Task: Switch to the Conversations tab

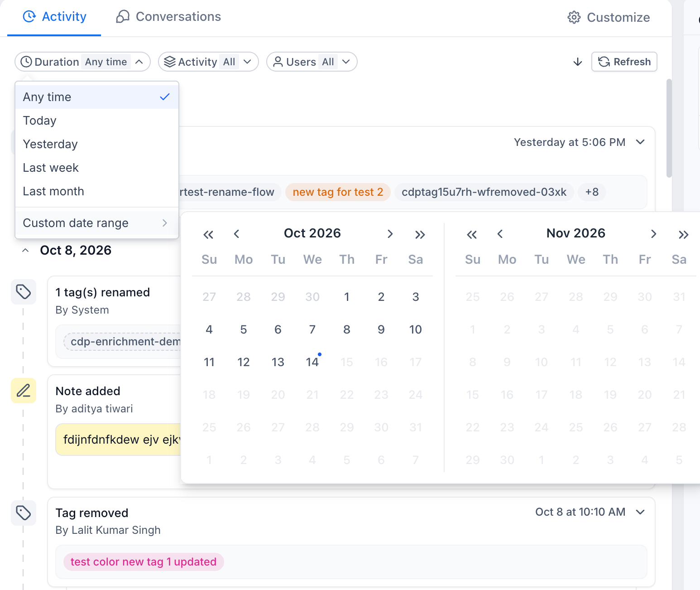Action: pyautogui.click(x=168, y=17)
